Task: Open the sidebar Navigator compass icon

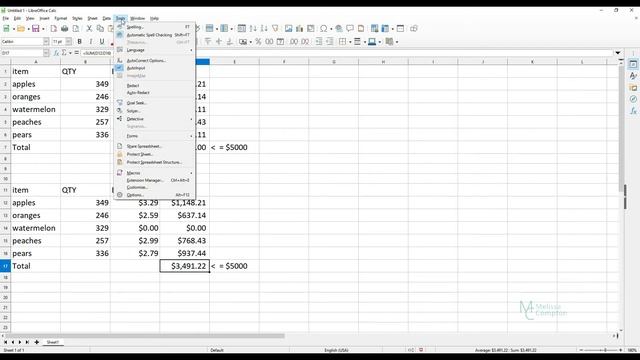Action: pos(633,99)
